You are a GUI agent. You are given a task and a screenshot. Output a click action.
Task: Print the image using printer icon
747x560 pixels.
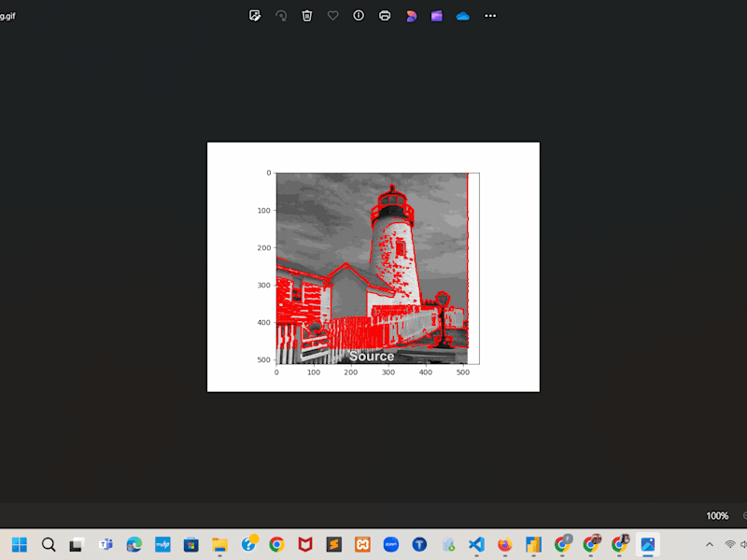point(385,16)
